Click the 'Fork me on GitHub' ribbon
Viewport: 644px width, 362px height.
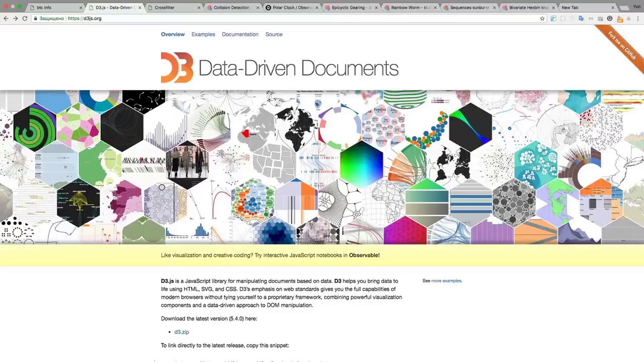click(x=621, y=45)
